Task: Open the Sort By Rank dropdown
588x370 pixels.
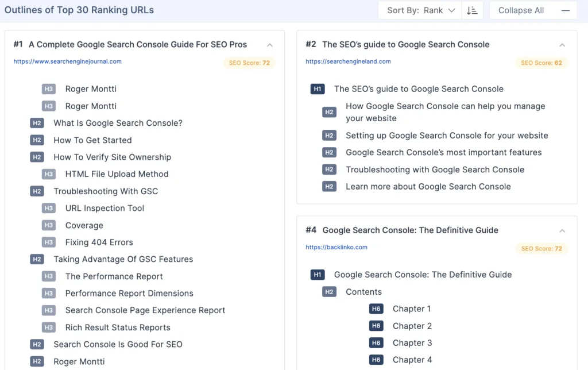Action: pos(420,10)
